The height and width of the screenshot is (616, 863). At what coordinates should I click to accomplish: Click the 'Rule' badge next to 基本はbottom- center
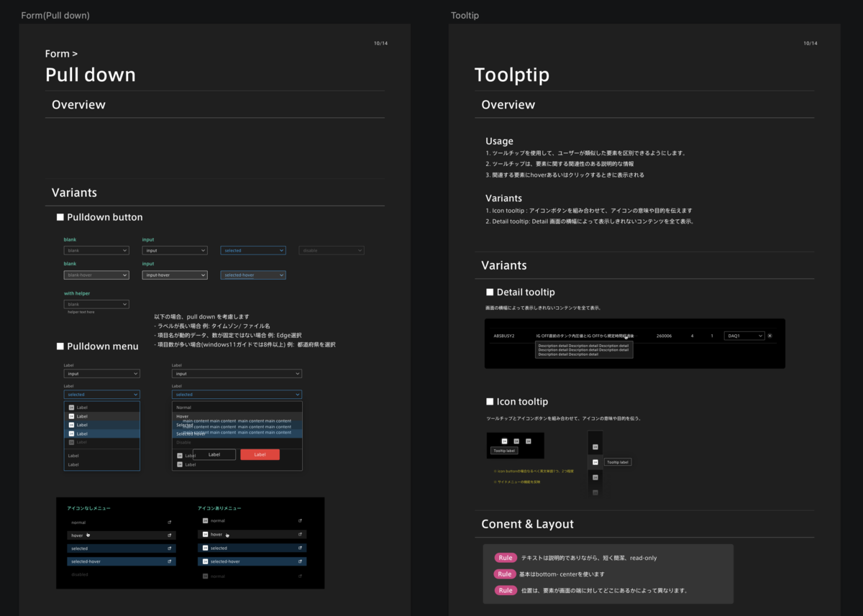point(504,574)
